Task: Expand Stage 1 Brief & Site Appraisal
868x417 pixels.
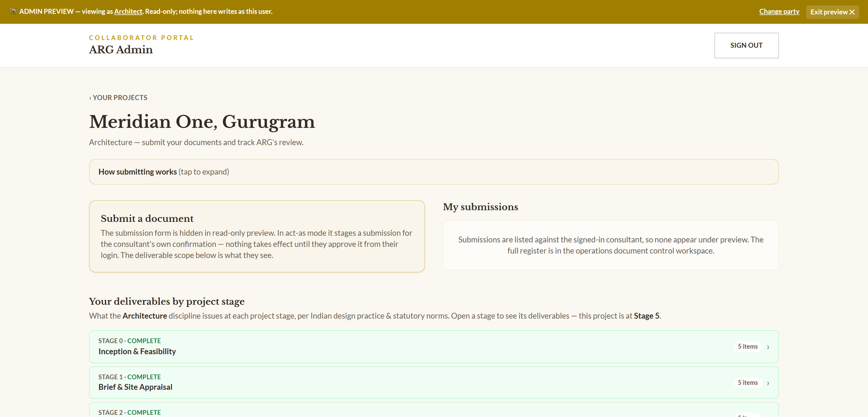Action: (x=434, y=383)
